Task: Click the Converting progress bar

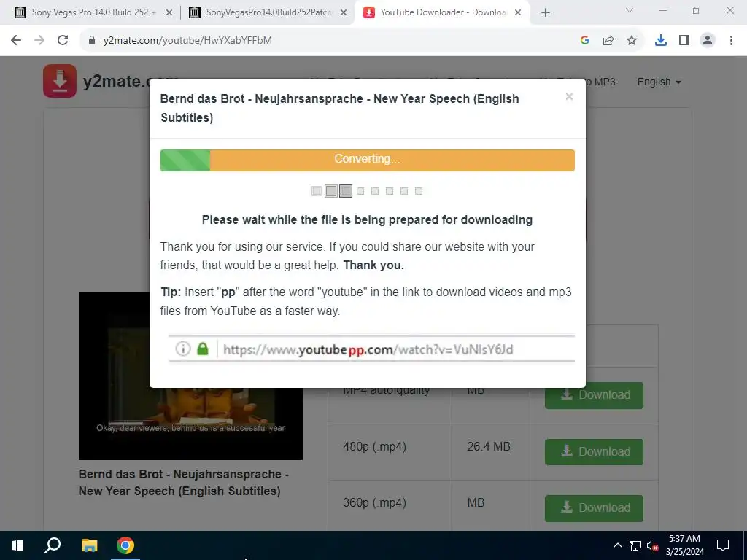Action: (368, 160)
